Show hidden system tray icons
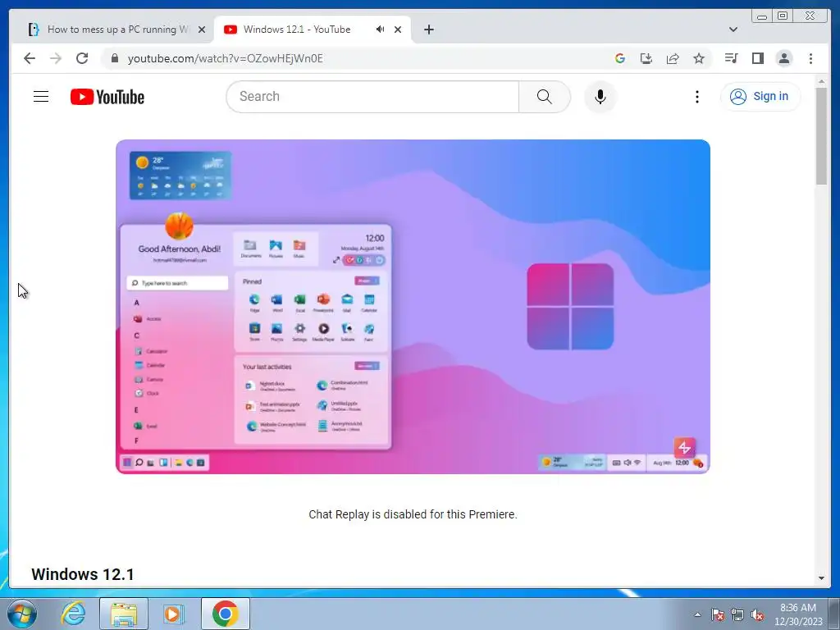840x630 pixels. [697, 614]
